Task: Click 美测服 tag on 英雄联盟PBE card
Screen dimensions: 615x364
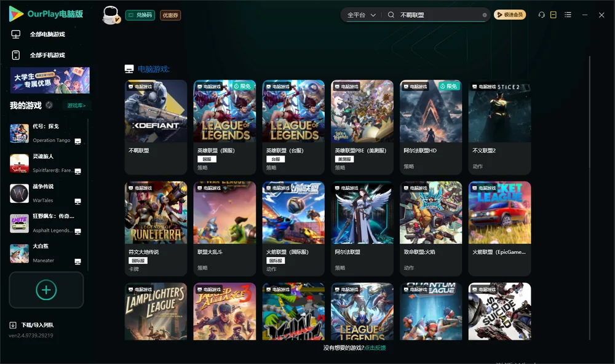Action: click(344, 159)
